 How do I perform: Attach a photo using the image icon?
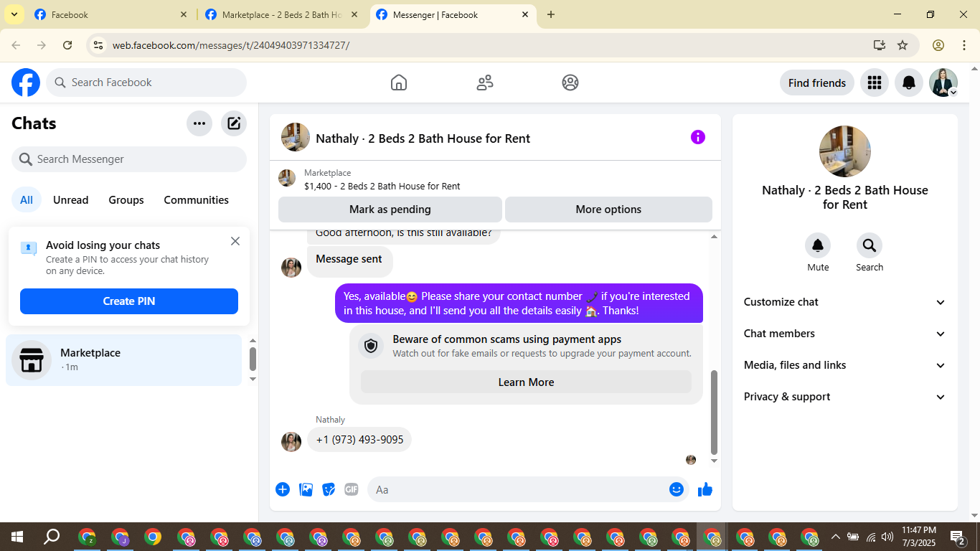[x=306, y=489]
